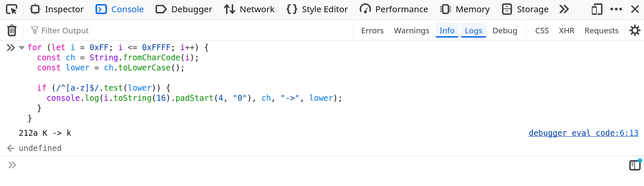Open the three-dot customize menu
The image size is (644, 186).
[616, 9]
